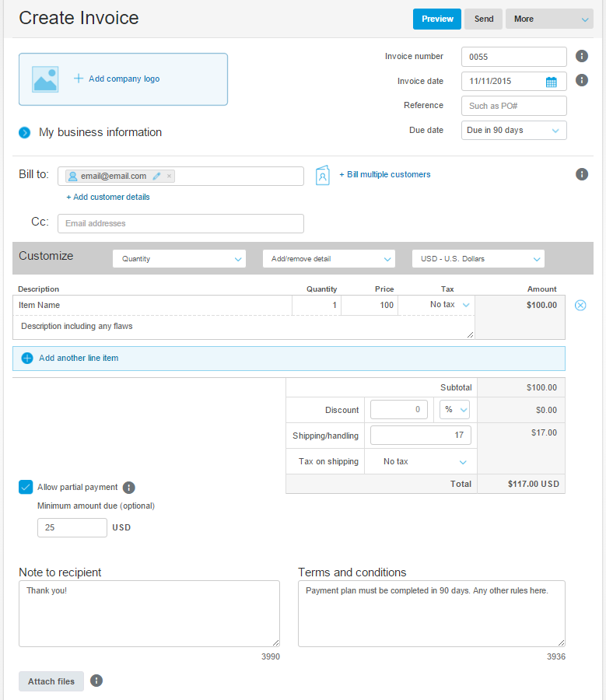
Task: Expand My business information section
Action: point(25,132)
